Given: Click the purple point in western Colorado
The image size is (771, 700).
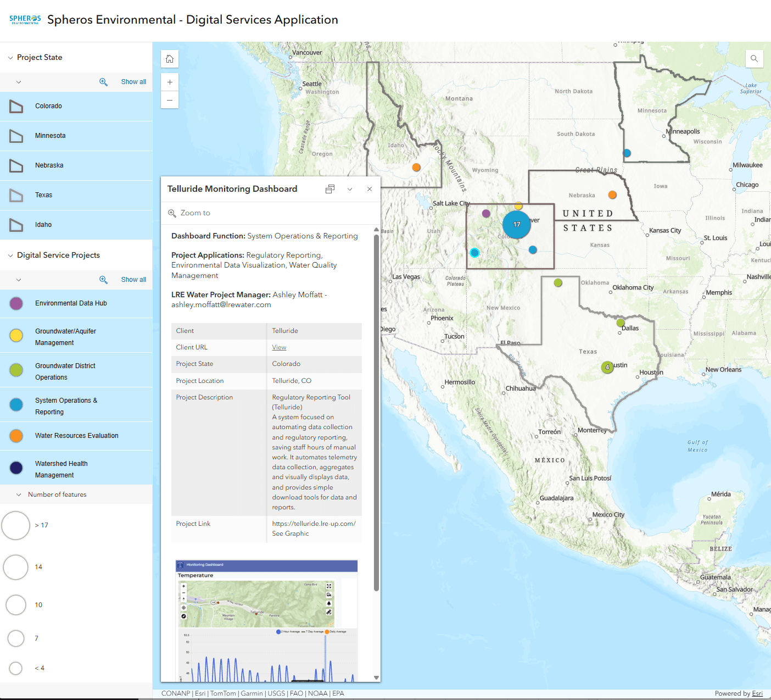Looking at the screenshot, I should 486,213.
